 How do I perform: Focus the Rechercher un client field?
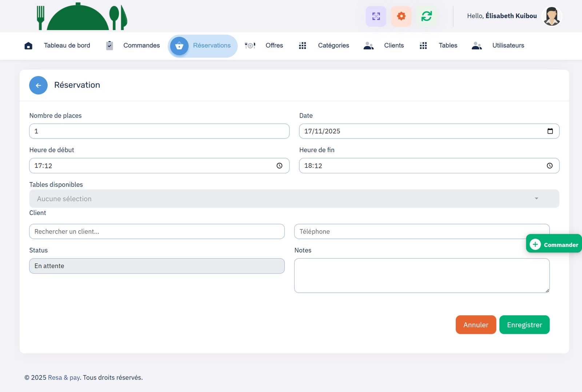tap(157, 231)
